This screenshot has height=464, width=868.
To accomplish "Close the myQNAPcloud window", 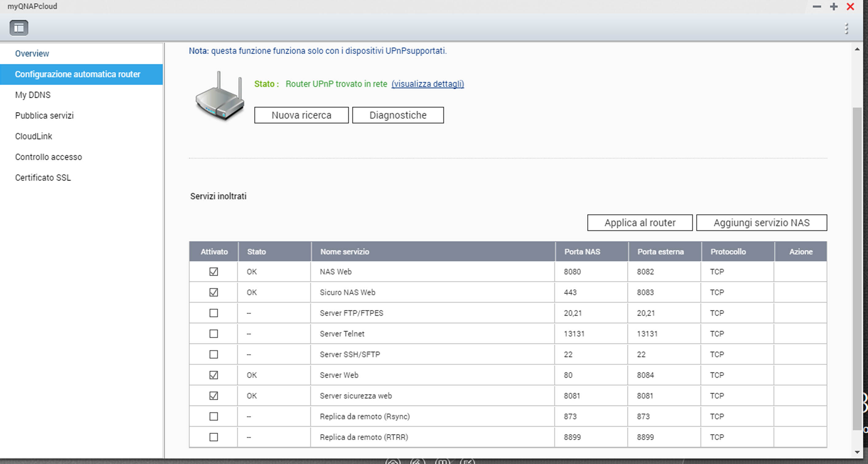I will pyautogui.click(x=850, y=7).
